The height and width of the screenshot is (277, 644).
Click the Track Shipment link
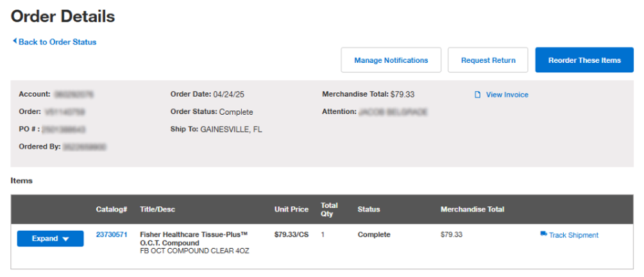point(573,235)
